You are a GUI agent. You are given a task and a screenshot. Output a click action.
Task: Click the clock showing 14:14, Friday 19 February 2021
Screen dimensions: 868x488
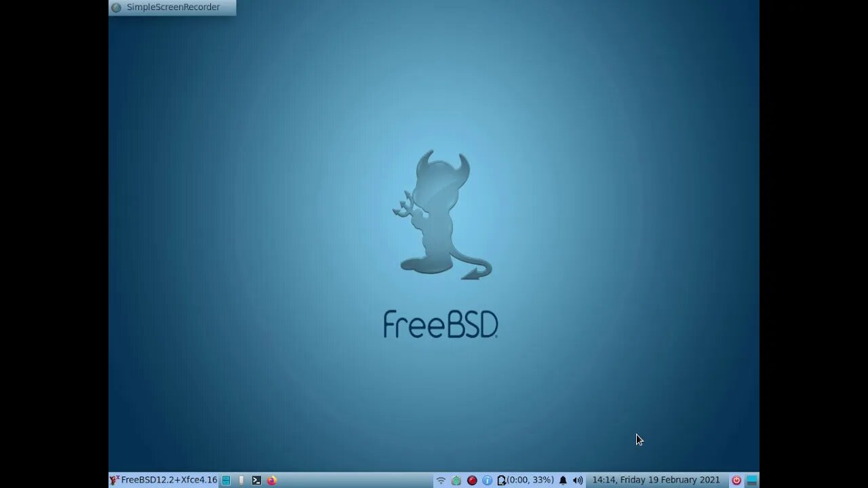pos(656,480)
